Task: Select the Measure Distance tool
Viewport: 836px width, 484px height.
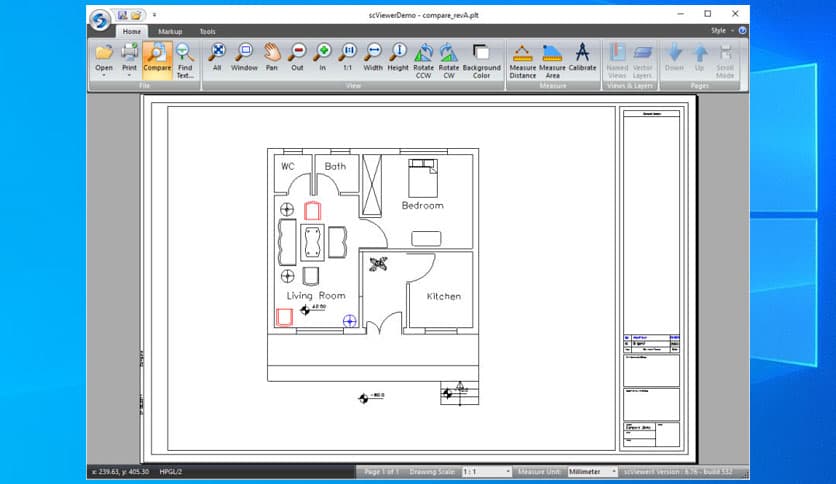Action: (x=522, y=60)
